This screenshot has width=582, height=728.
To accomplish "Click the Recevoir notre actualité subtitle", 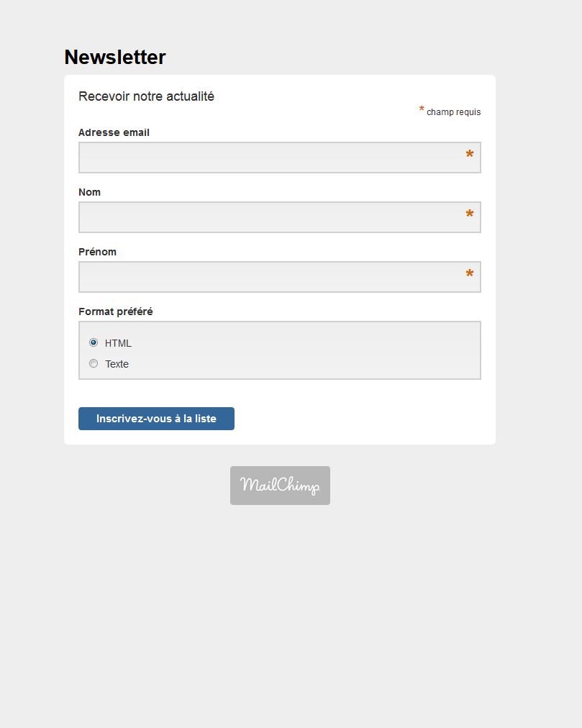I will pos(146,96).
